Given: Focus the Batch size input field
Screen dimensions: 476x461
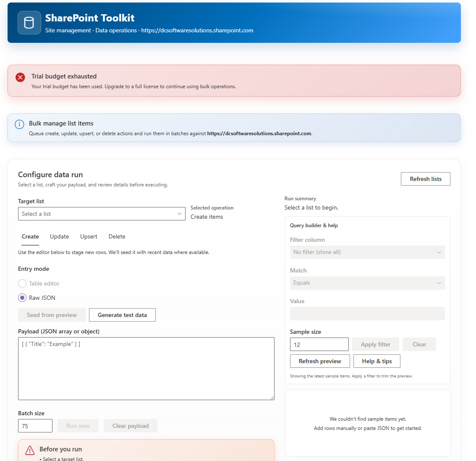Looking at the screenshot, I should pos(35,426).
